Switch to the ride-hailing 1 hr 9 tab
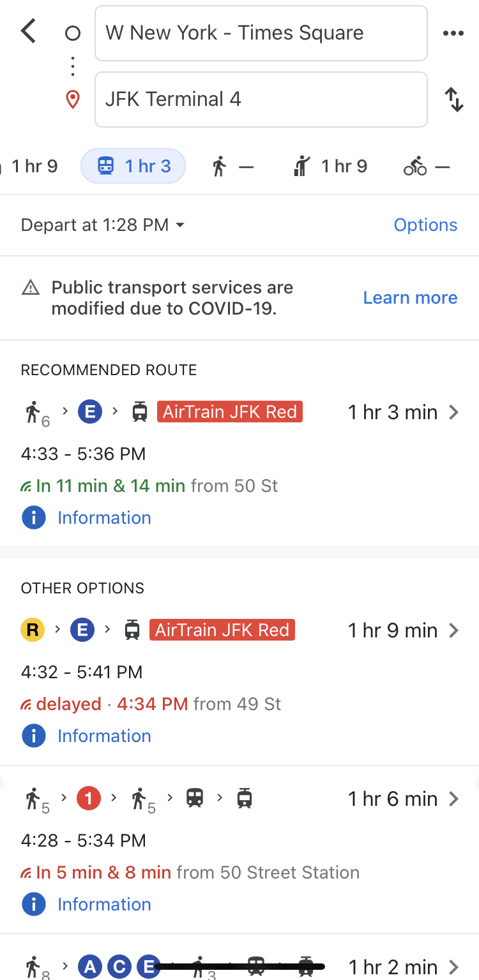 pos(330,167)
